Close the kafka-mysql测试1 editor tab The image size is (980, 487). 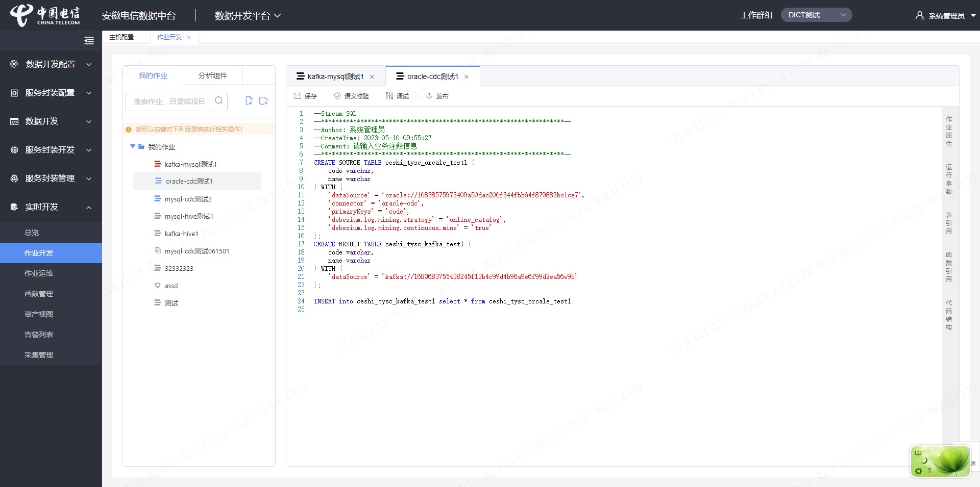click(372, 77)
